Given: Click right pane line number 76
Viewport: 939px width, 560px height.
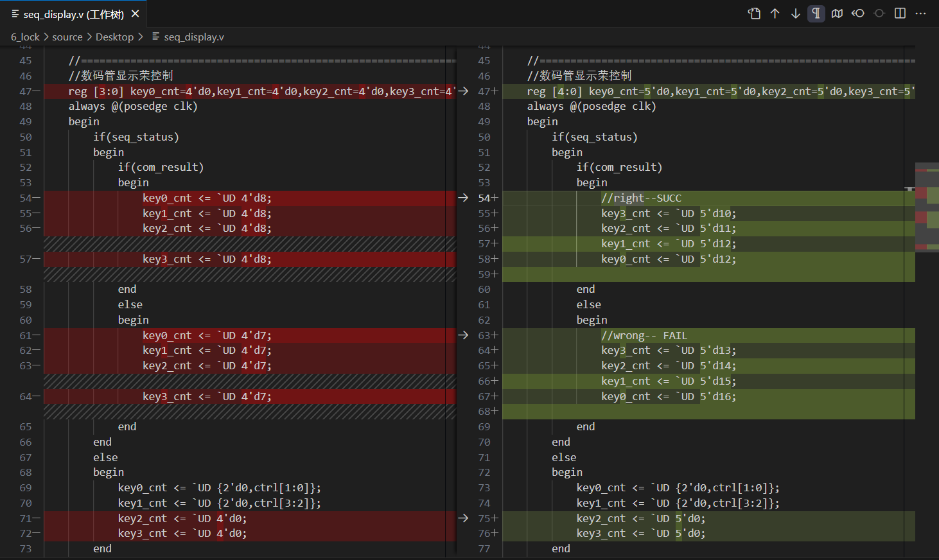Looking at the screenshot, I should tap(484, 533).
